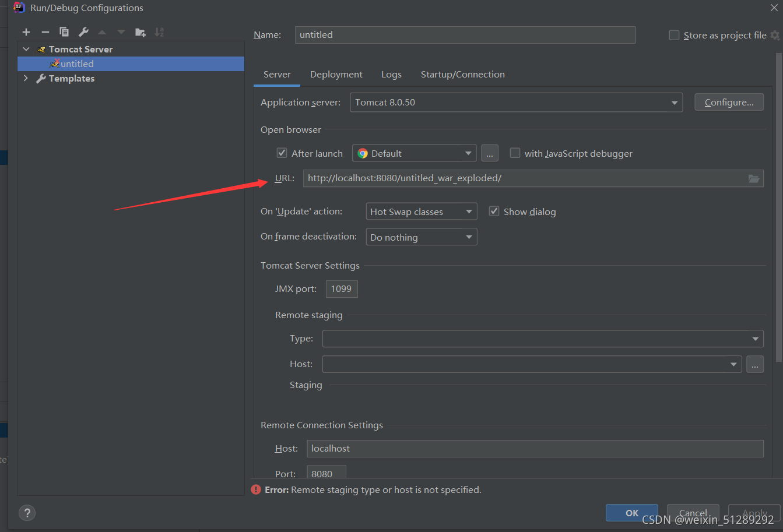Uncheck the After launch checkbox
Screen dimensions: 783x532
[x=282, y=153]
